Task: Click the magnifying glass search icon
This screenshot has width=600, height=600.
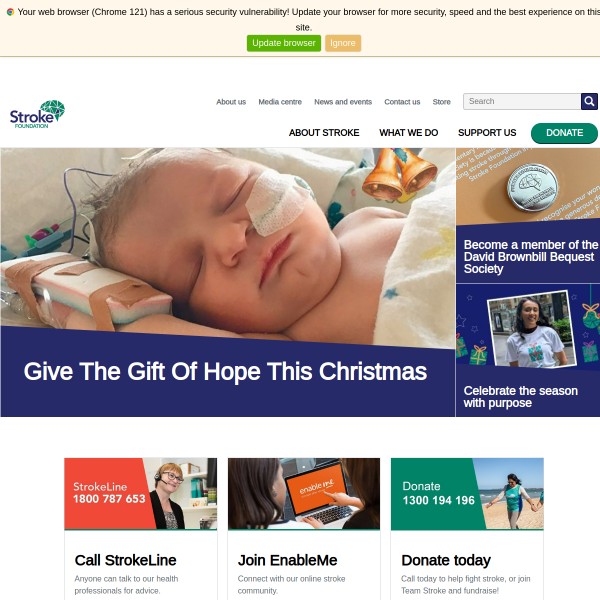Action: [589, 101]
